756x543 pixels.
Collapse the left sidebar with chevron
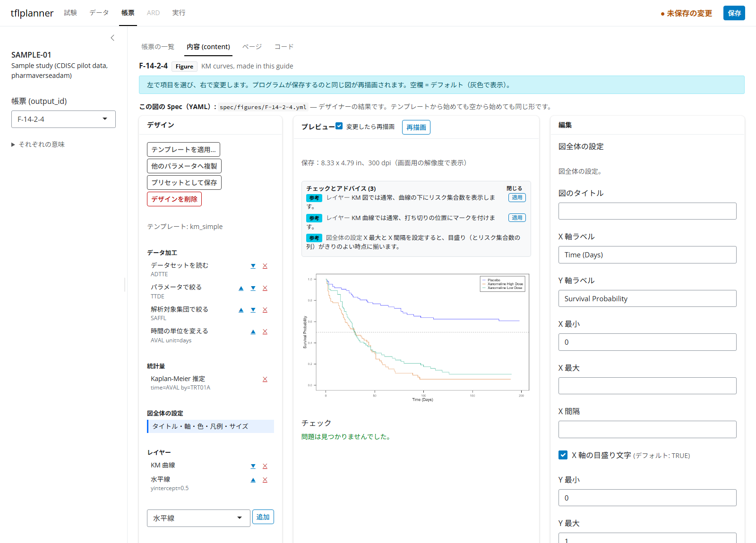coord(112,38)
